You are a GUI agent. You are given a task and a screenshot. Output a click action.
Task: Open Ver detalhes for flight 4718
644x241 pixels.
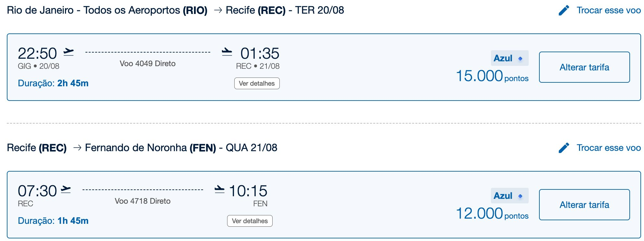[x=250, y=221]
